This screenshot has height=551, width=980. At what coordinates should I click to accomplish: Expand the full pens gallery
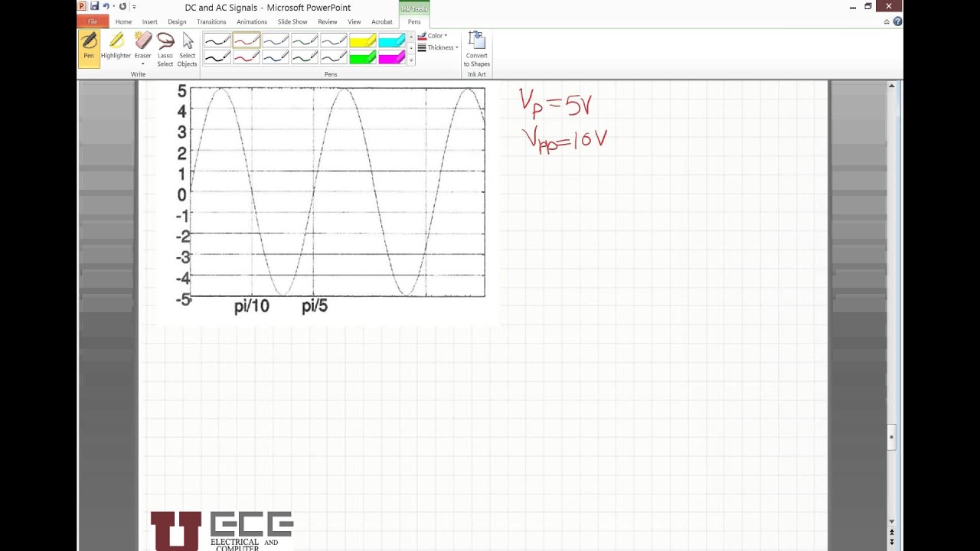coord(411,60)
